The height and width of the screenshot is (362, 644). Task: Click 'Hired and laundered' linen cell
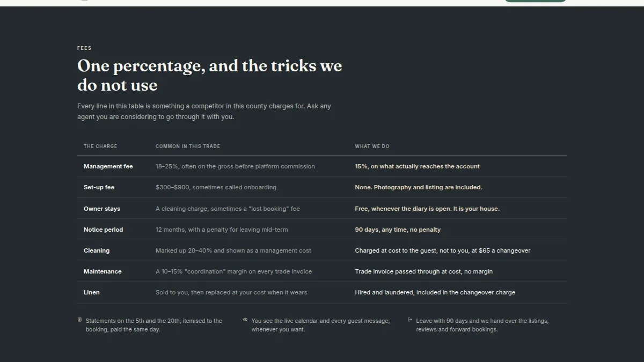(435, 292)
